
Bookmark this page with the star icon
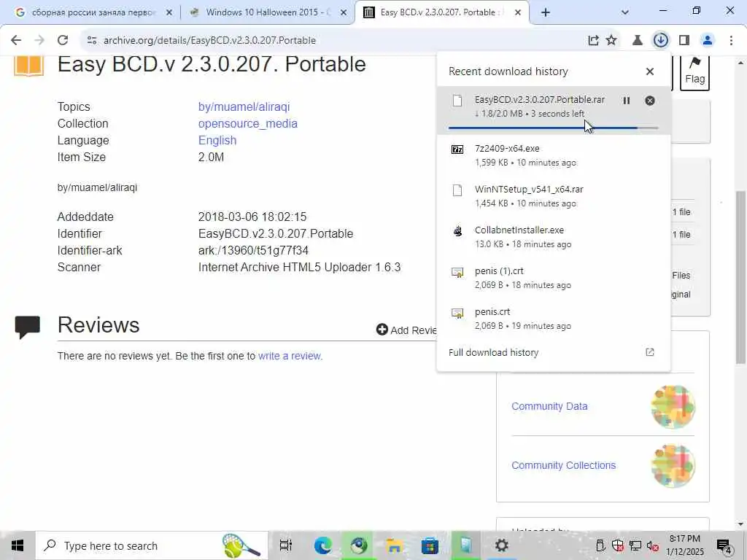tap(611, 41)
